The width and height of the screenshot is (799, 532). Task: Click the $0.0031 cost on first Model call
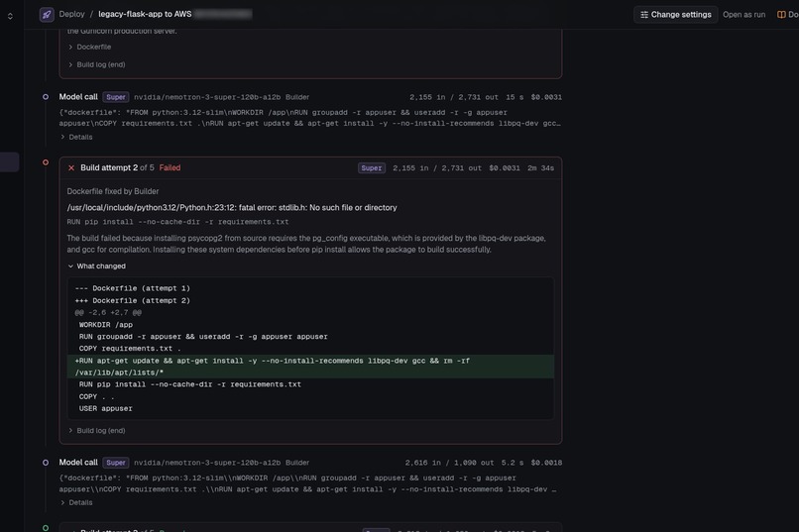point(546,97)
